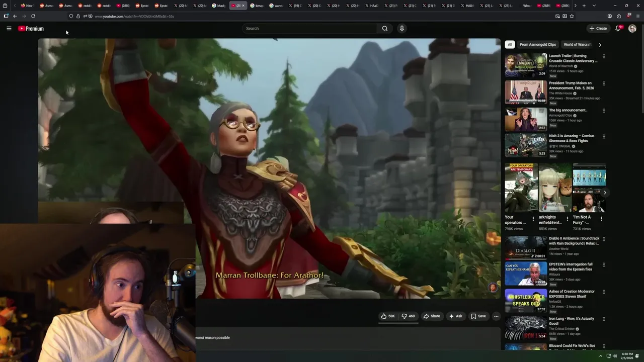This screenshot has height=362, width=644.
Task: Open options for arknights enfield Short
Action: 568,219
